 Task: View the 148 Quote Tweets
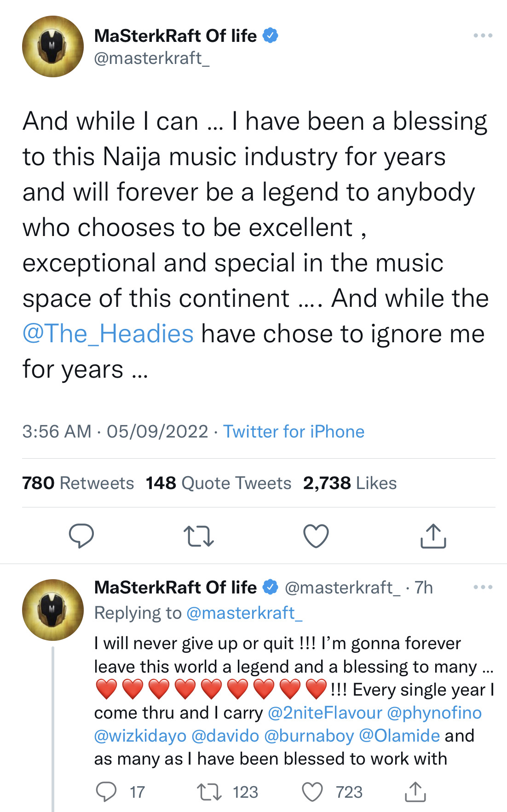(x=219, y=483)
